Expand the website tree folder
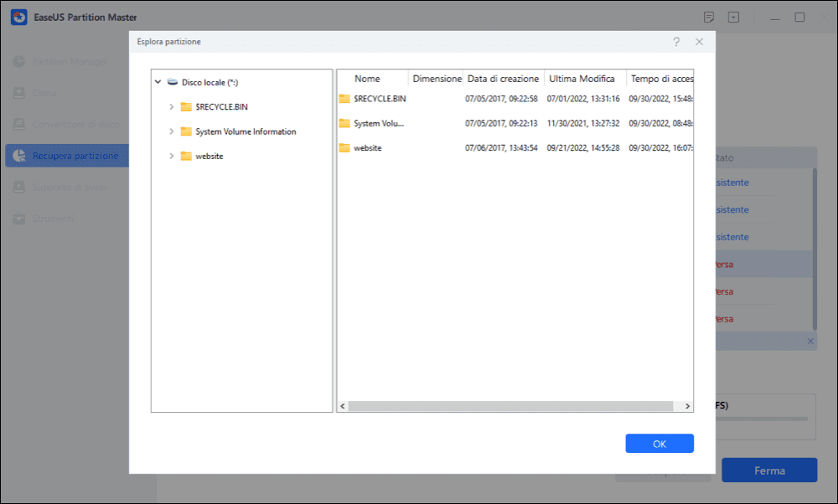 (x=172, y=156)
